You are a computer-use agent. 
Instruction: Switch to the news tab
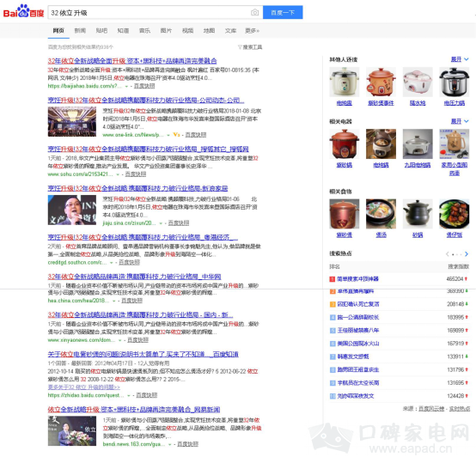pyautogui.click(x=80, y=31)
